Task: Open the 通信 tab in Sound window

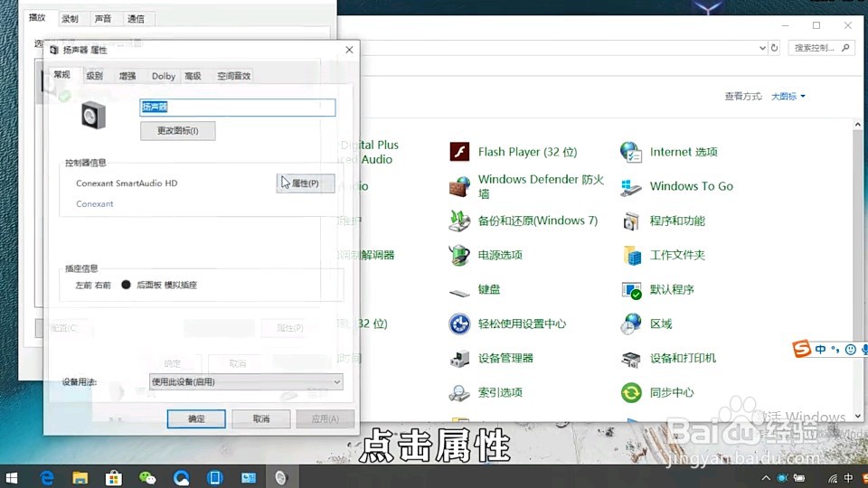Action: 136,19
